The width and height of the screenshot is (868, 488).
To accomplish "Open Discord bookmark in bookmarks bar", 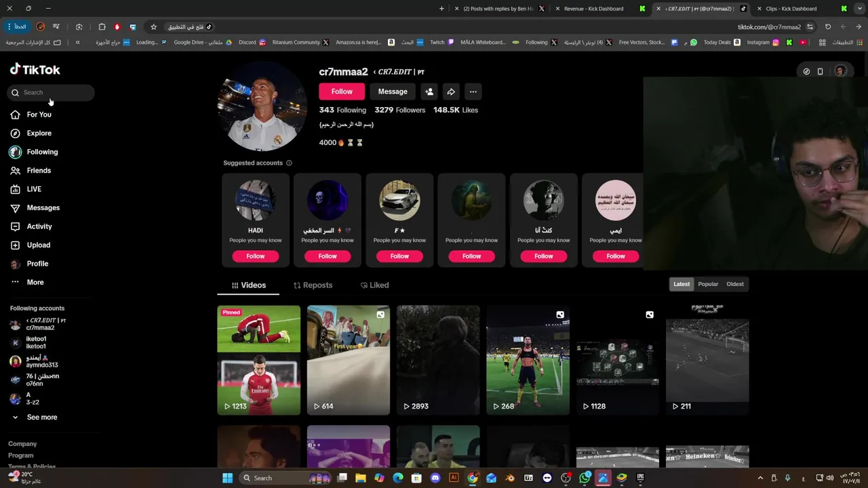I will 253,42.
